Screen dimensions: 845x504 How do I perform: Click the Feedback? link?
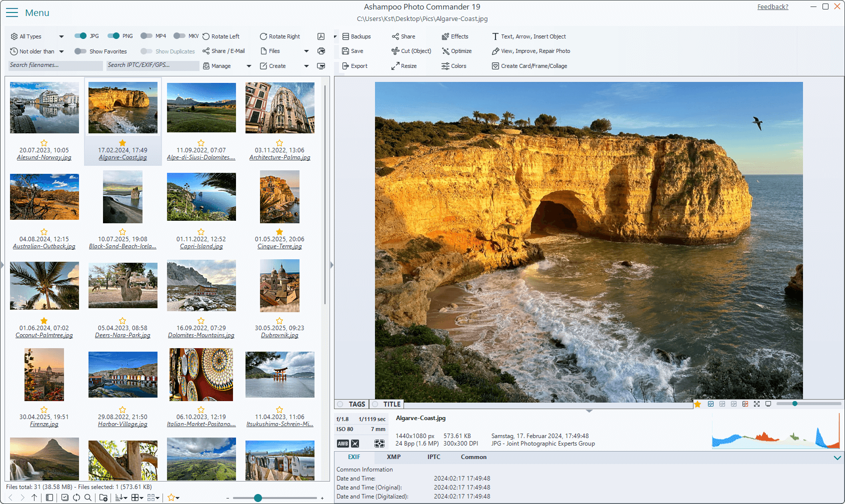coord(772,6)
